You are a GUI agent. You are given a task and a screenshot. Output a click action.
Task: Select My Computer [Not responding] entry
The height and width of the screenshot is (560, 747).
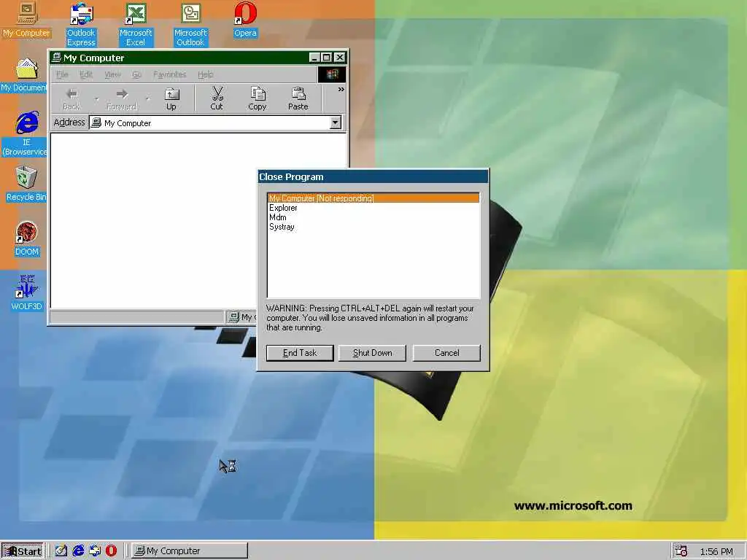coord(373,198)
